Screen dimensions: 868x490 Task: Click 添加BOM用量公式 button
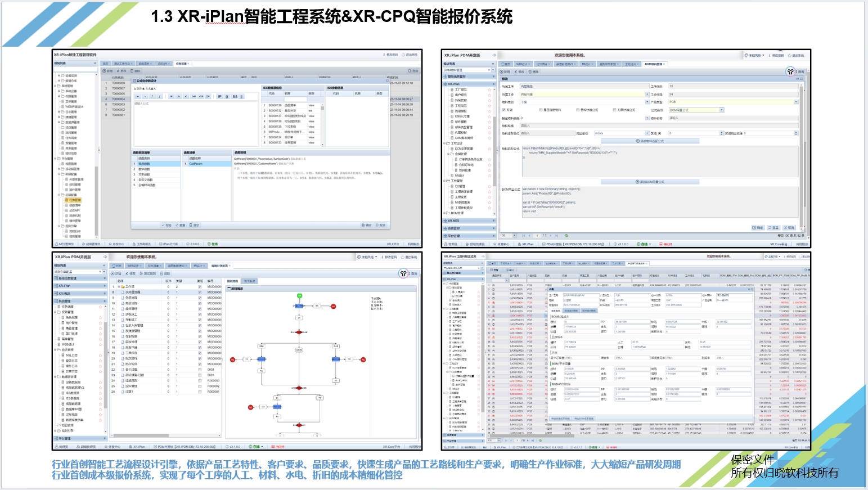click(650, 182)
